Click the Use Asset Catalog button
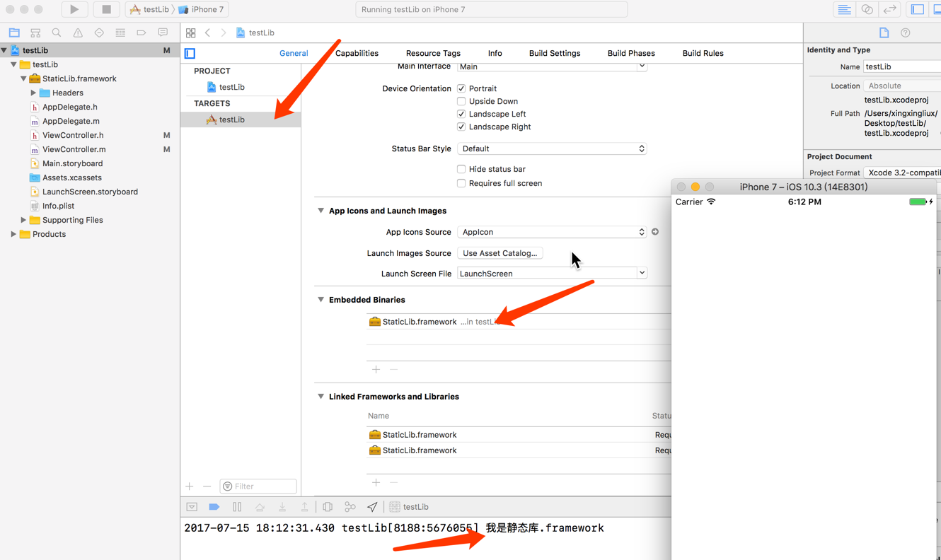 (500, 253)
